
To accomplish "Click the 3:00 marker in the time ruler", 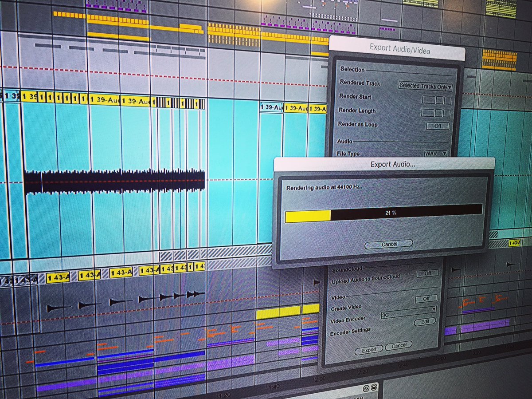I will pyautogui.click(x=440, y=358).
